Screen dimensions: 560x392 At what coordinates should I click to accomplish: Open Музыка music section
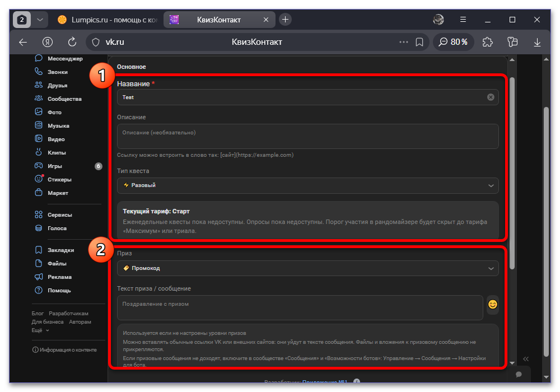coord(52,125)
